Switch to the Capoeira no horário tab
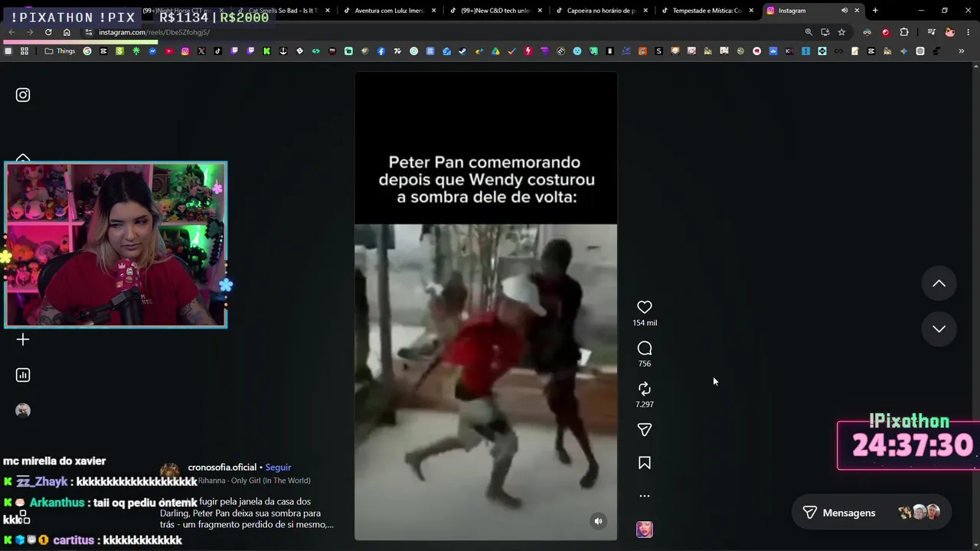Image resolution: width=980 pixels, height=551 pixels. [601, 11]
